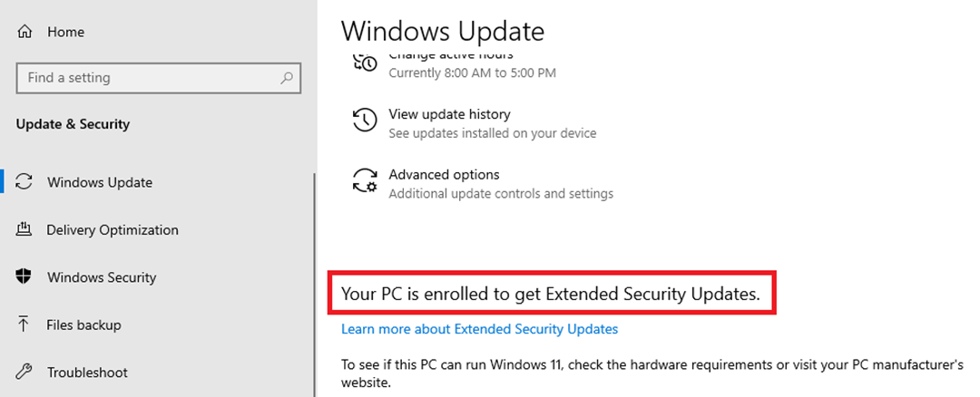The image size is (980, 397).
Task: Click the Windows Update sync arrows icon
Action: (24, 182)
